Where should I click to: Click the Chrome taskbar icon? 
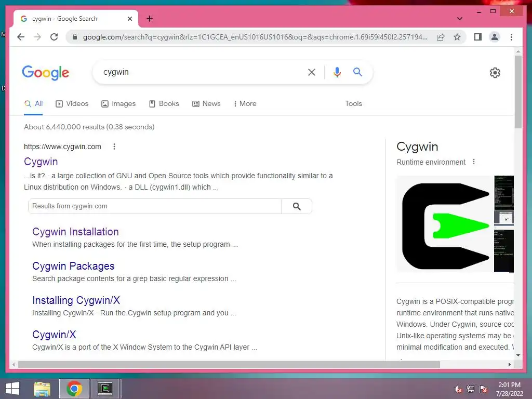tap(74, 389)
